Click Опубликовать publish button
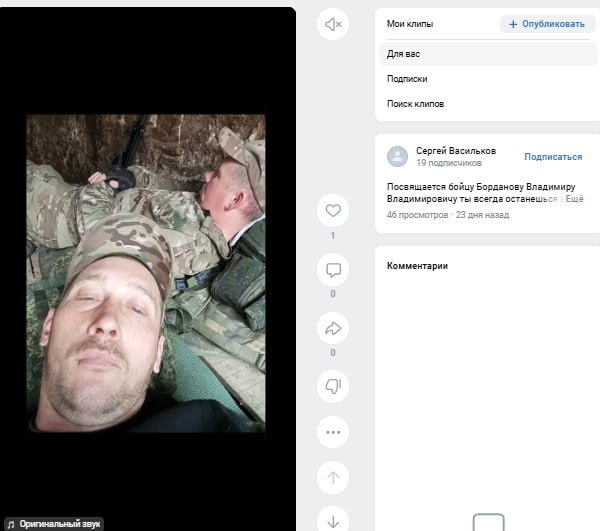The height and width of the screenshot is (531, 600). pos(547,24)
